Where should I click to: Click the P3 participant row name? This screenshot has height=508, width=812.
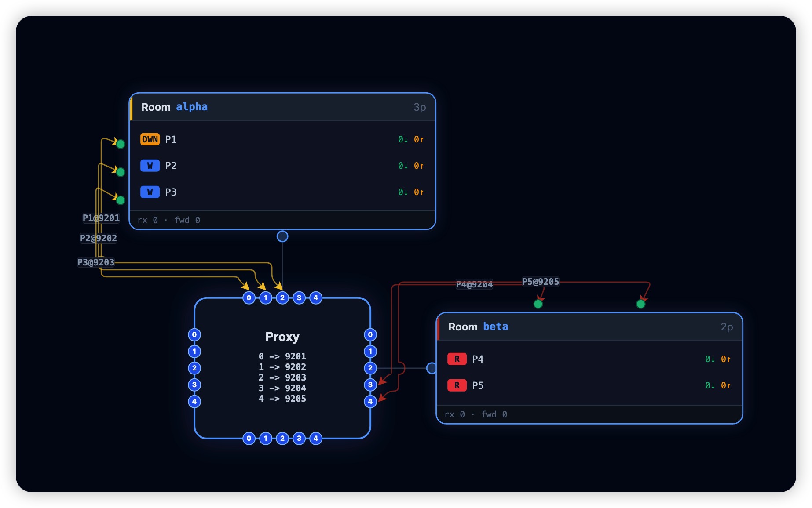tap(171, 192)
